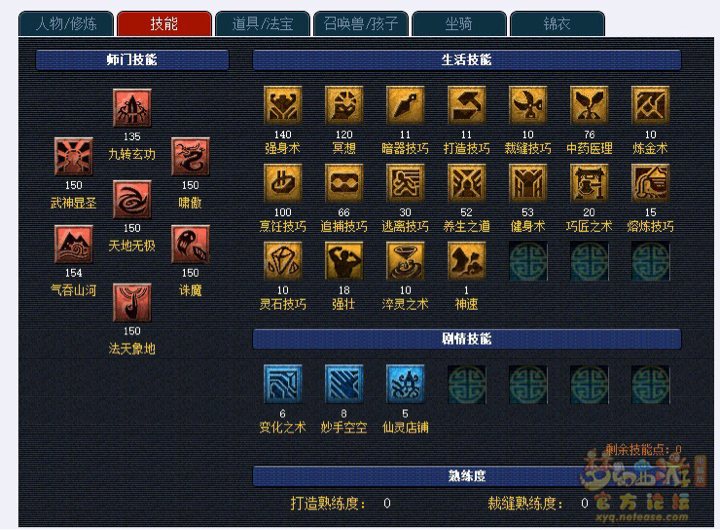
Task: Choose the 啸傲 dragon skill icon
Action: tap(191, 157)
